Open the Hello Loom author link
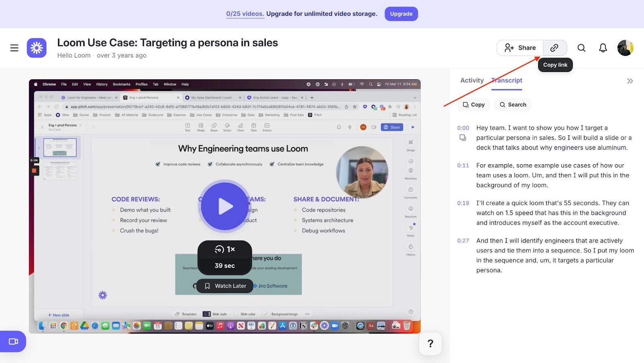This screenshot has height=363, width=644. (x=74, y=56)
